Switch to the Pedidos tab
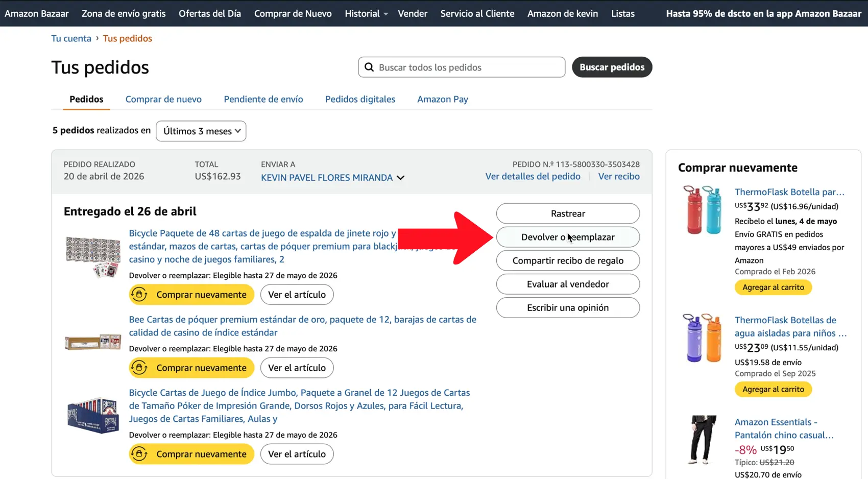 [86, 99]
